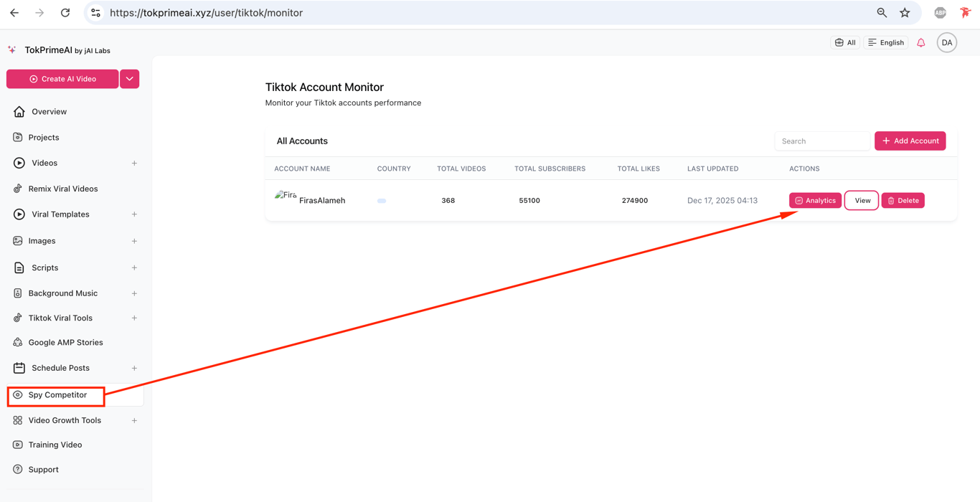Viewport: 980px width, 502px height.
Task: Open site info icon in the address bar
Action: coord(95,13)
